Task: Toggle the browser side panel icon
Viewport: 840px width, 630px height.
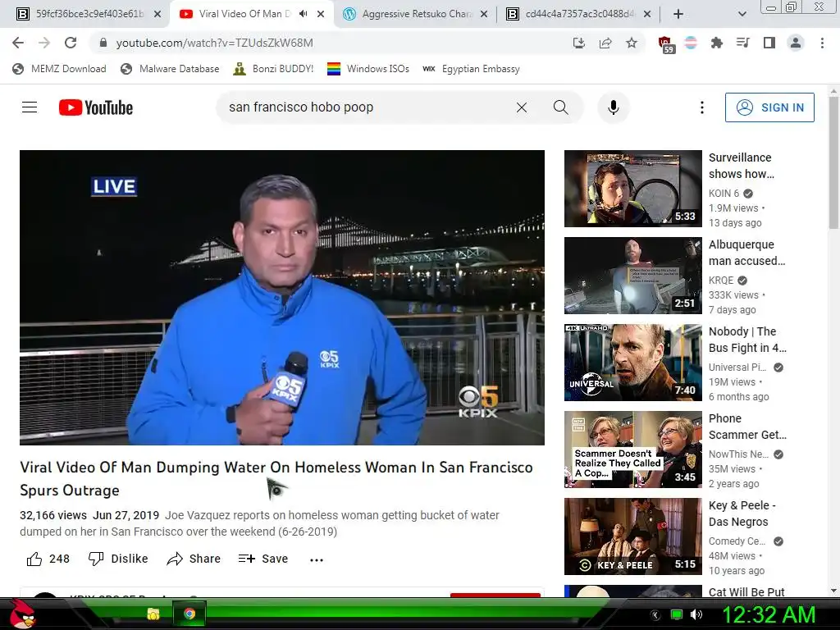Action: click(x=769, y=43)
